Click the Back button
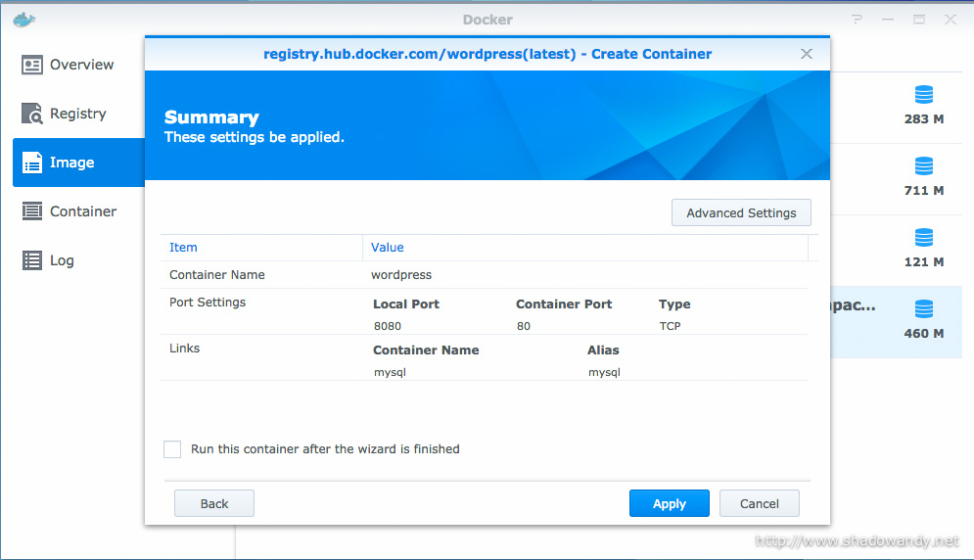Image resolution: width=974 pixels, height=560 pixels. pos(214,503)
